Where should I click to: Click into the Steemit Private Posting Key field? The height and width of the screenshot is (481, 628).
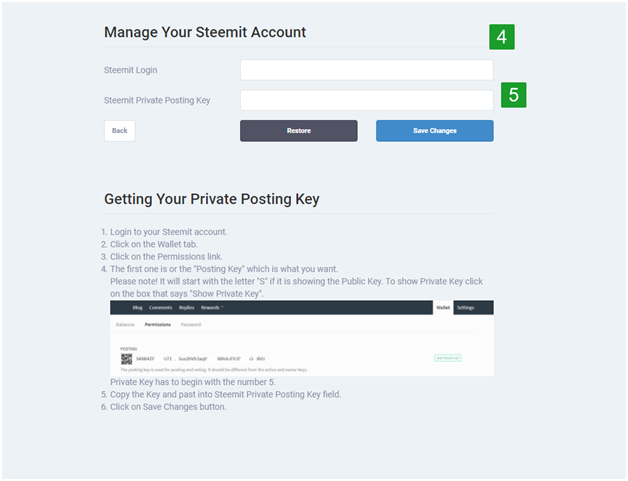[366, 100]
